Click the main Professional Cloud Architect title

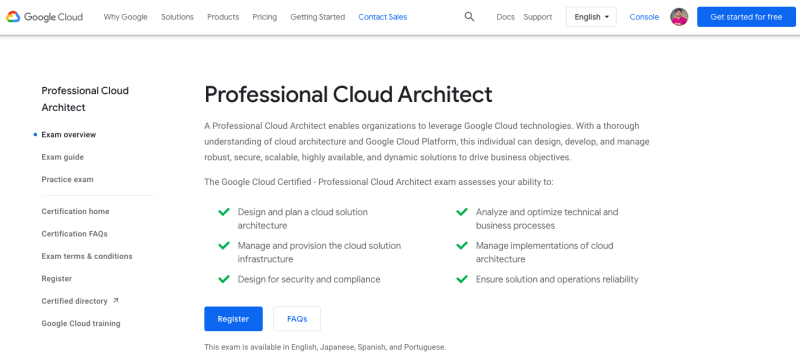[348, 94]
